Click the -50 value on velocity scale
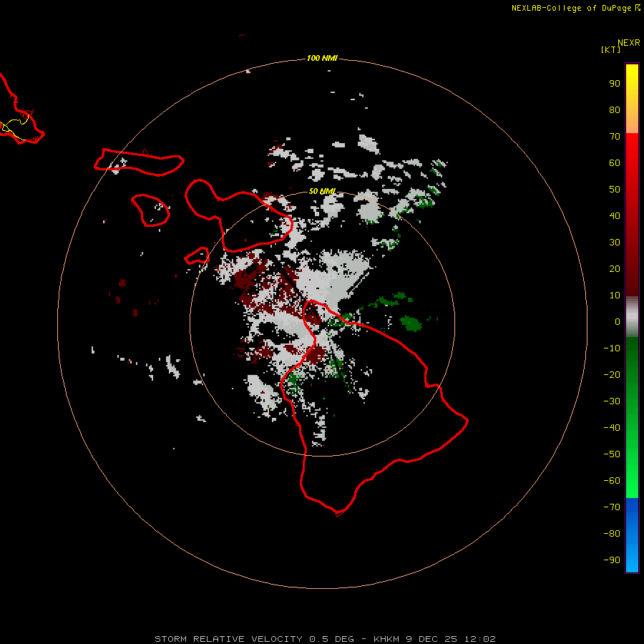644x644 pixels. tap(612, 454)
